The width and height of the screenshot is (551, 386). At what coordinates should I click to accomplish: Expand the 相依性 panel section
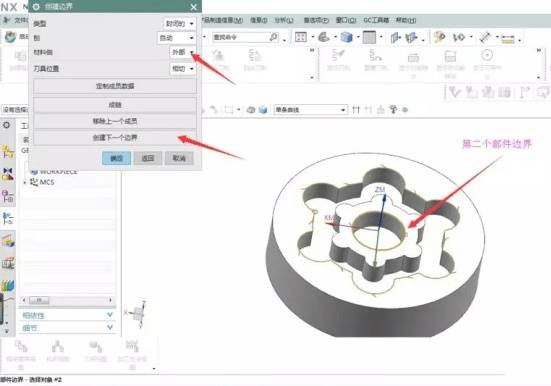[x=67, y=315]
